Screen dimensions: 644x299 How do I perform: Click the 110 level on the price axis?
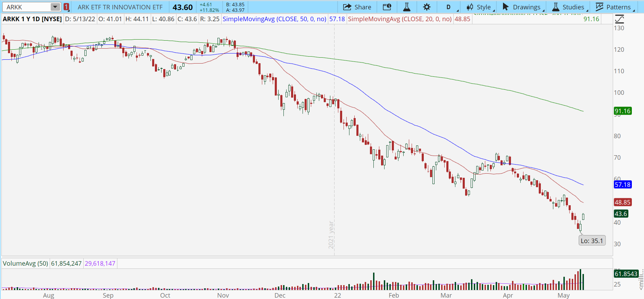(x=619, y=71)
